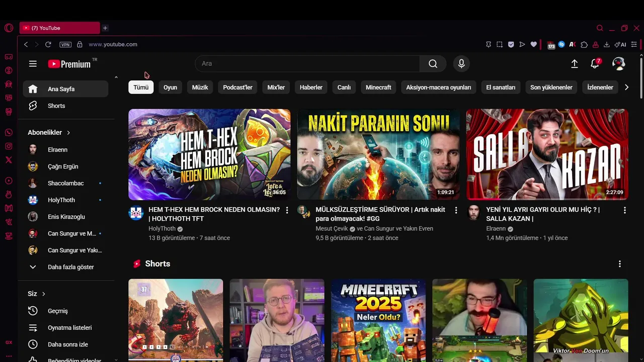Open the Shorts section options menu
The width and height of the screenshot is (644, 362).
pos(620,264)
